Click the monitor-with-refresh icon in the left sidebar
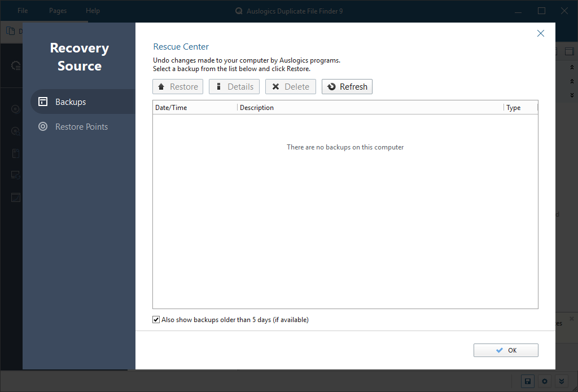The height and width of the screenshot is (392, 578). pyautogui.click(x=15, y=175)
